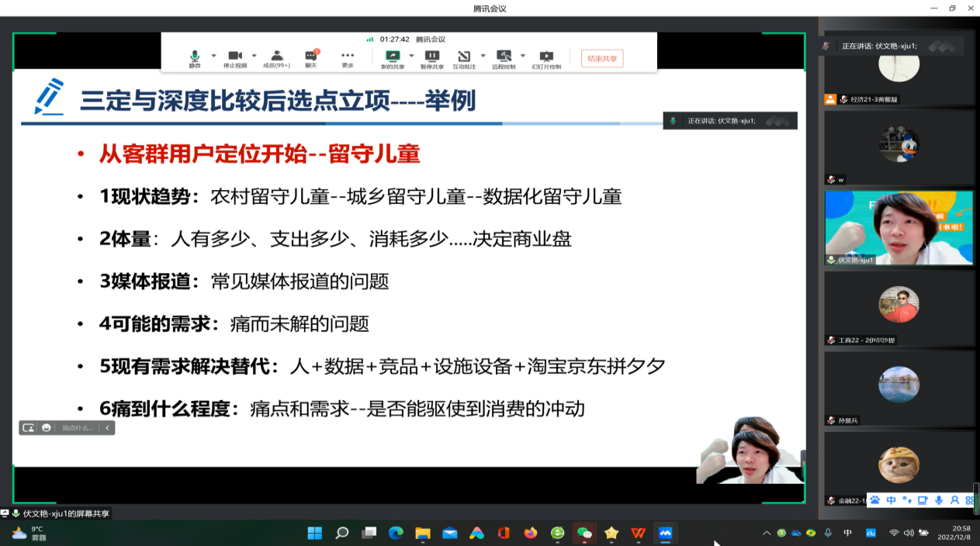The image size is (980, 546).
Task: Expand video options arrow beside camera
Action: point(254,56)
